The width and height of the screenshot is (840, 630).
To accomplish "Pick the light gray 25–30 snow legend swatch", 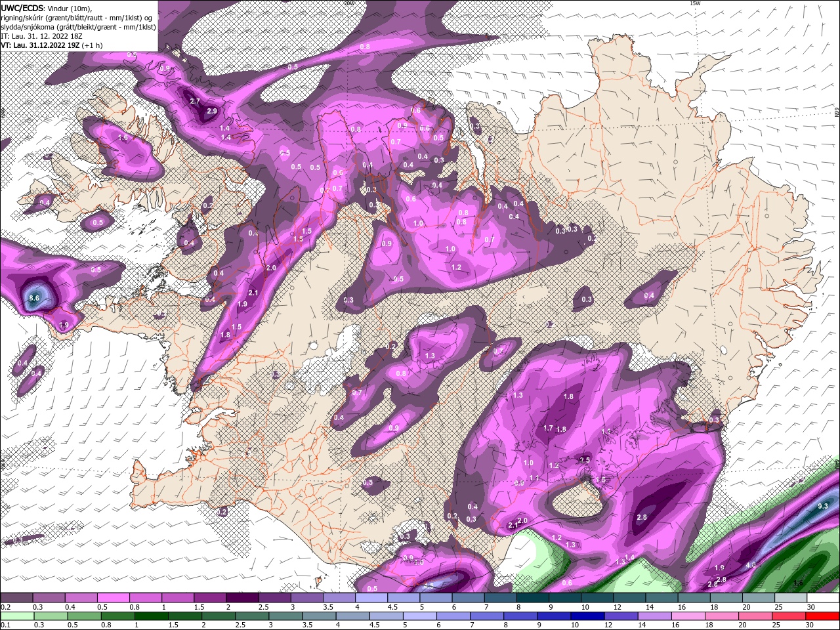I will [791, 598].
